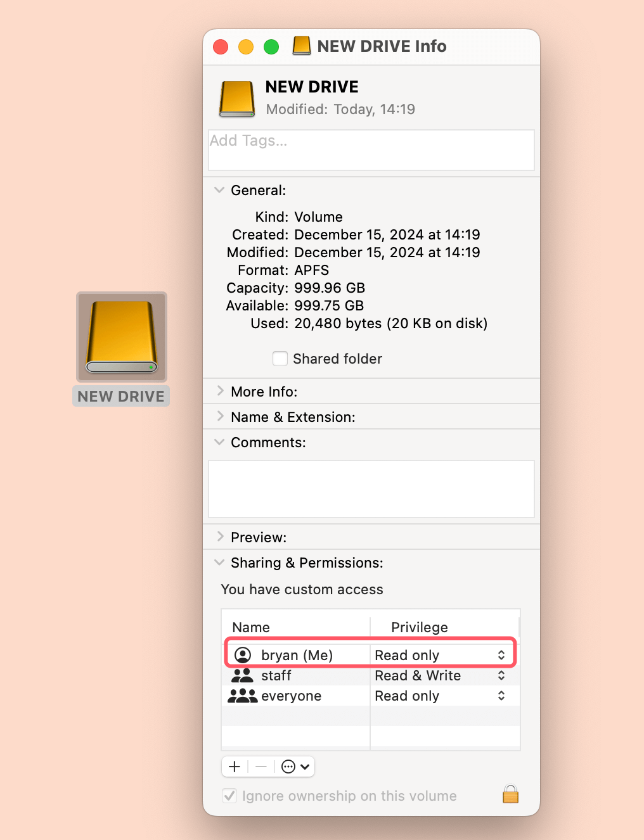Expand the Name & Extension section
Screen dimensions: 644x840
pos(220,416)
